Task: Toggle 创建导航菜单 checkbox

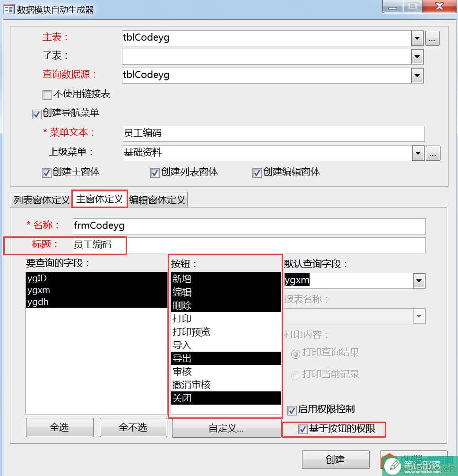Action: pos(36,114)
